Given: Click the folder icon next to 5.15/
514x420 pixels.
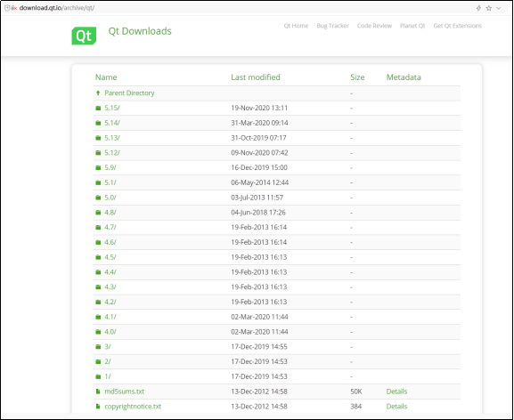Looking at the screenshot, I should pyautogui.click(x=98, y=108).
